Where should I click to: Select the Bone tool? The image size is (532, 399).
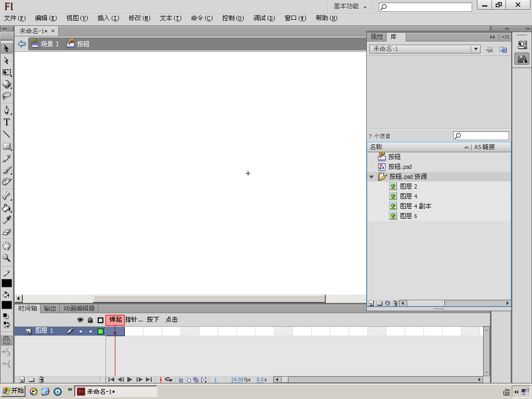[6, 196]
